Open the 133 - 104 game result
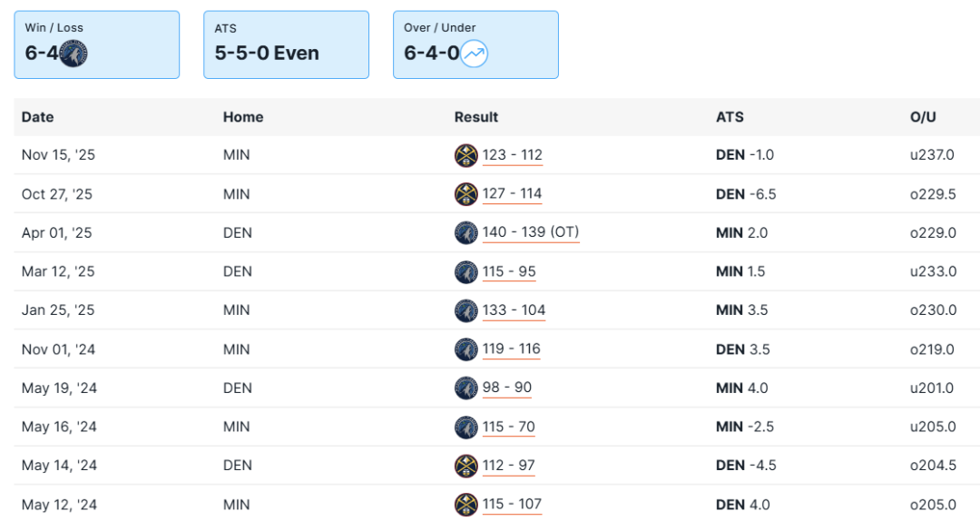Image resolution: width=980 pixels, height=521 pixels. (514, 310)
